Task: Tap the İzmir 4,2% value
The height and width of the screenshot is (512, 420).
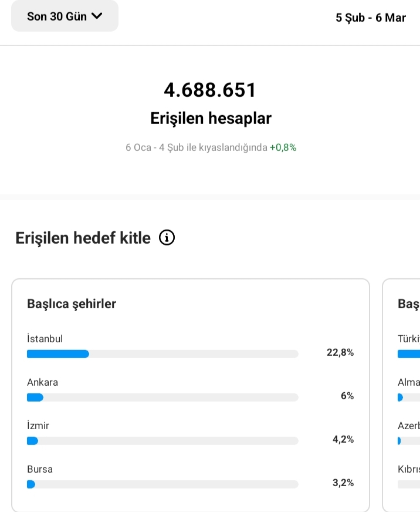Action: tap(343, 439)
